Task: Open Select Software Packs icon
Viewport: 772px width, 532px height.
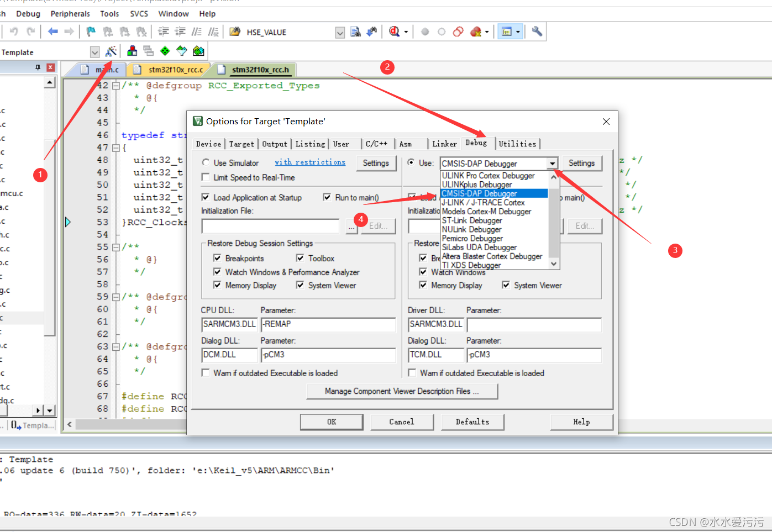Action: (182, 51)
